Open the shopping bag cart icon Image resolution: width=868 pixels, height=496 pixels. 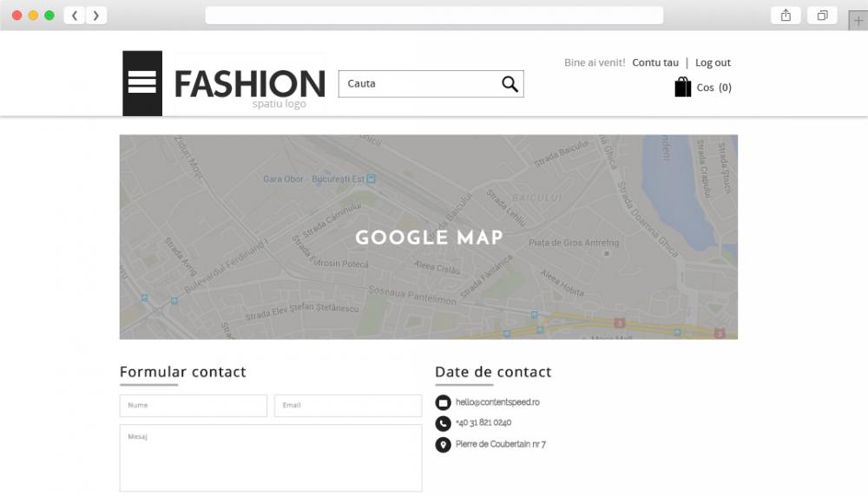[682, 87]
